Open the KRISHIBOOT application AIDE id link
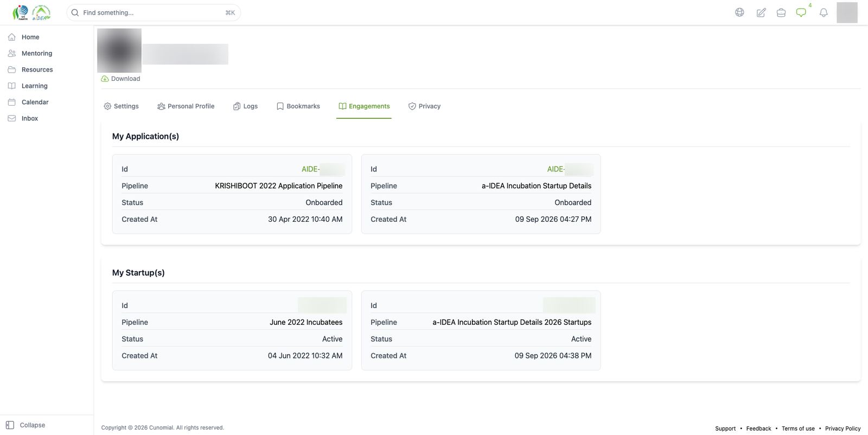868x435 pixels. point(322,169)
